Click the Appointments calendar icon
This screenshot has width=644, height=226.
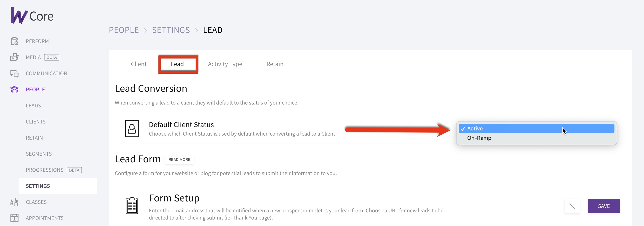click(x=14, y=218)
